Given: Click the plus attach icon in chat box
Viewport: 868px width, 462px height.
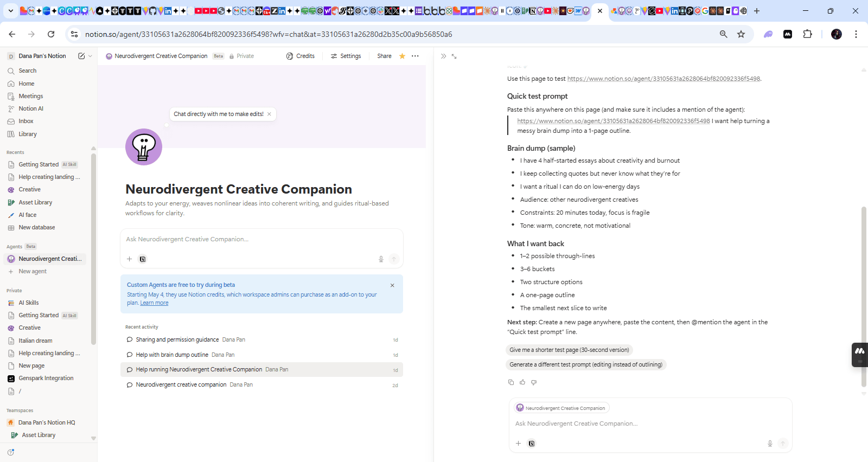Looking at the screenshot, I should coord(518,444).
